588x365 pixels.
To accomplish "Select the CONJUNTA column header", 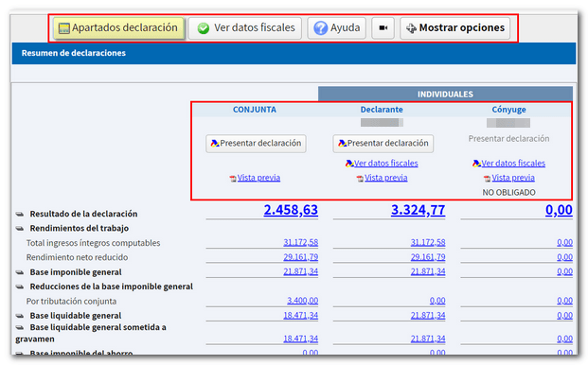I will tap(255, 110).
